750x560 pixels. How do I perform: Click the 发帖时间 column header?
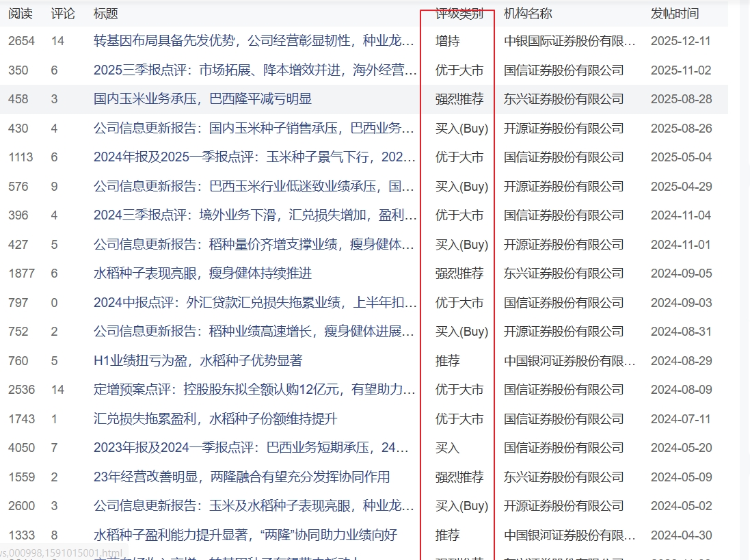pyautogui.click(x=674, y=14)
